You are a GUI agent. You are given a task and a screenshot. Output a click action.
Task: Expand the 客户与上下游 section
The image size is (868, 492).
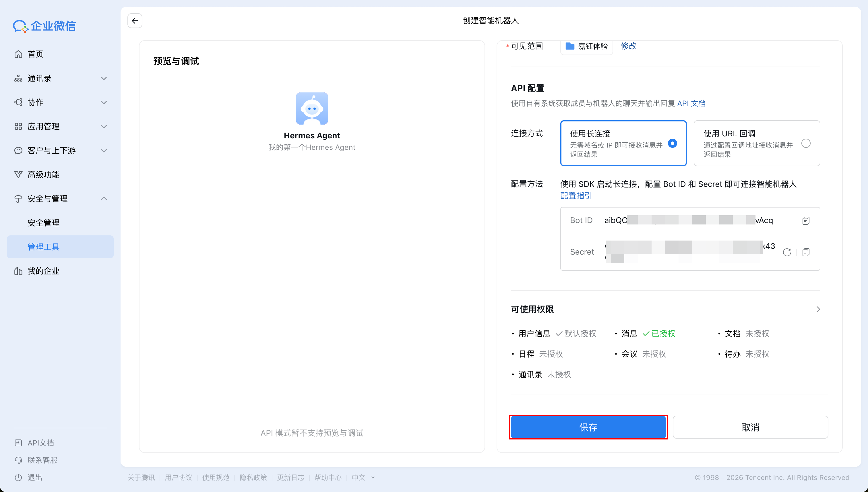pyautogui.click(x=104, y=150)
